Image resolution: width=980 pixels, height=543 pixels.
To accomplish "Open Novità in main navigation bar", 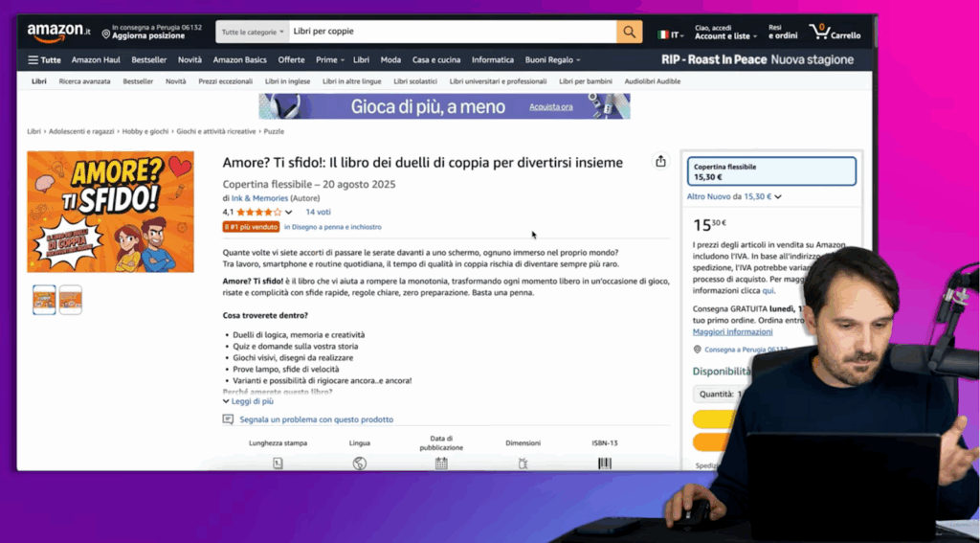I will point(190,60).
